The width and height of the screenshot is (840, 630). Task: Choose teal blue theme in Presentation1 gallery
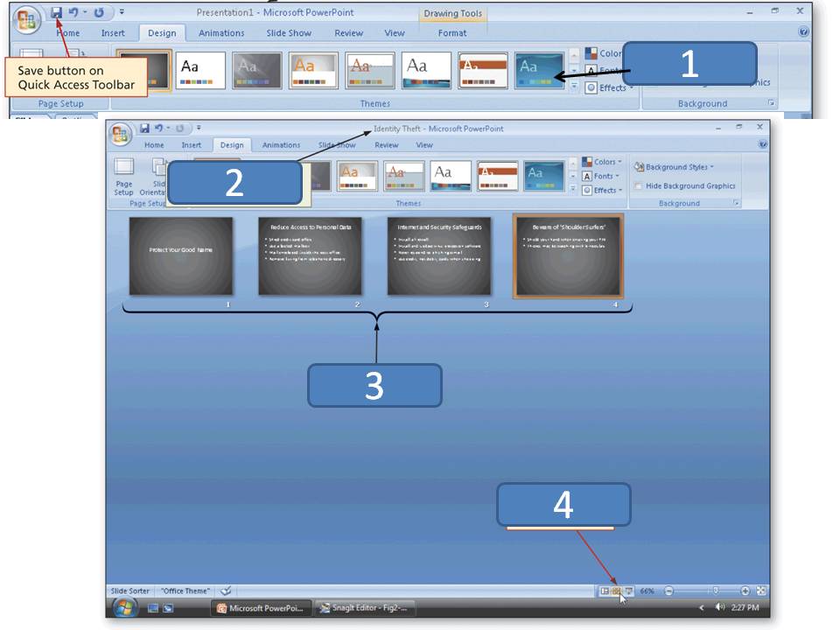tap(539, 70)
